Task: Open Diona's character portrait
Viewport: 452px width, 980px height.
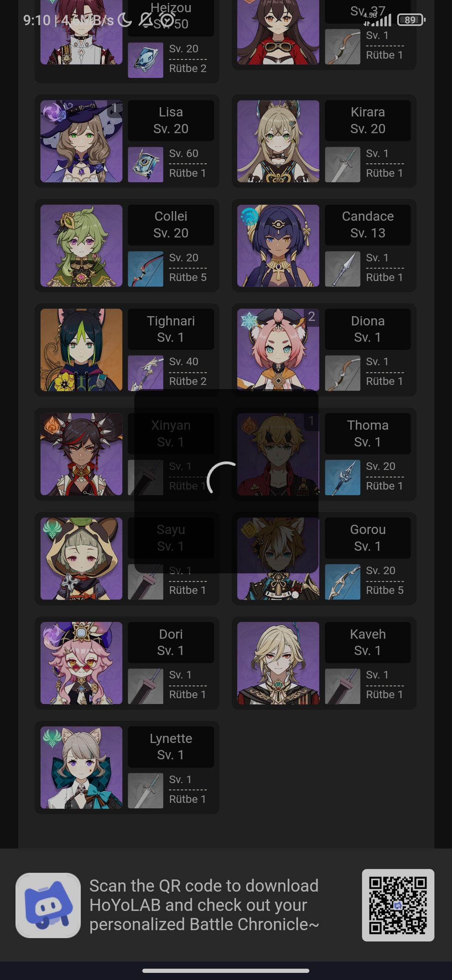Action: (x=278, y=350)
